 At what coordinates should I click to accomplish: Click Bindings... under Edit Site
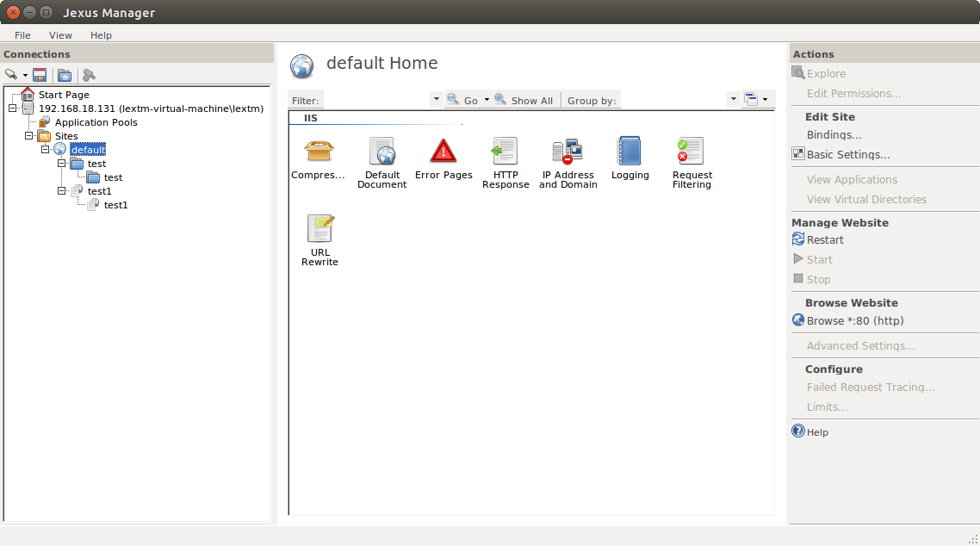pyautogui.click(x=834, y=135)
